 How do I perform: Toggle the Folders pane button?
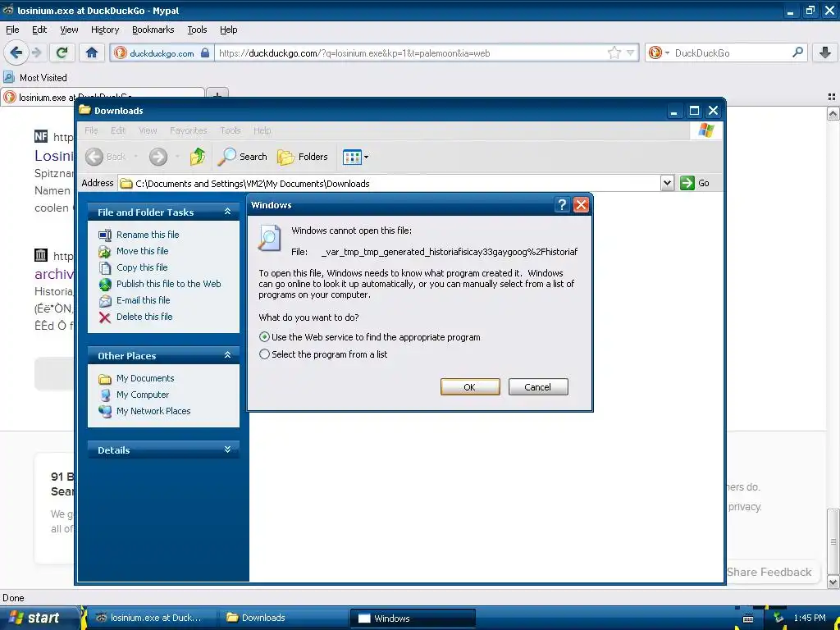click(302, 157)
